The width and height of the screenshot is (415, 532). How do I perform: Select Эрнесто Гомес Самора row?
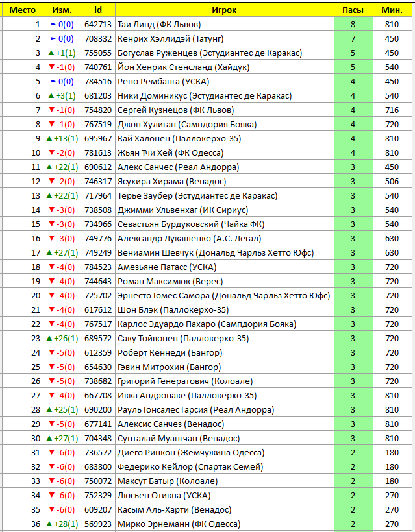[208, 295]
